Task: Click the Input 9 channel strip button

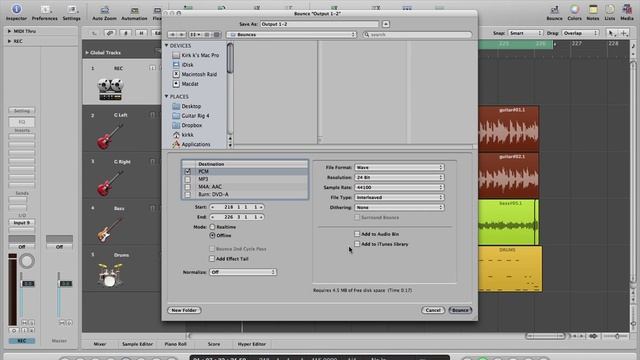Action: coord(22,223)
